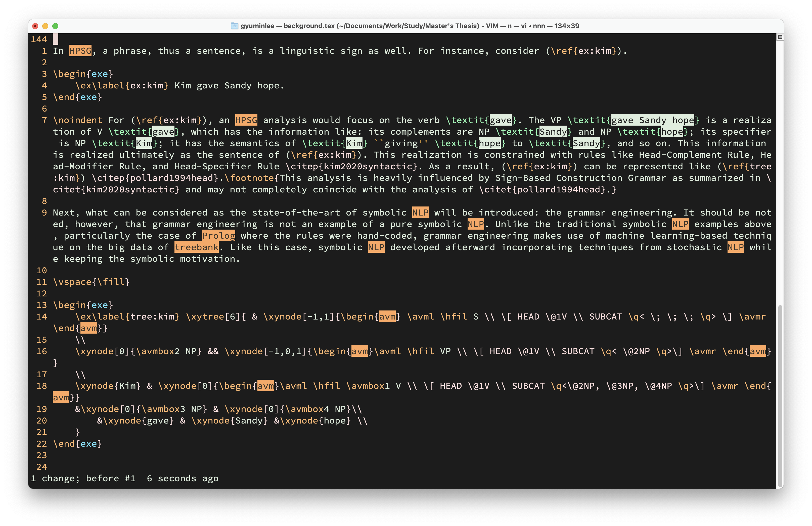Screen dimensions: 812x526
Task: Click highlighted 'treebank' word
Action: (x=196, y=247)
